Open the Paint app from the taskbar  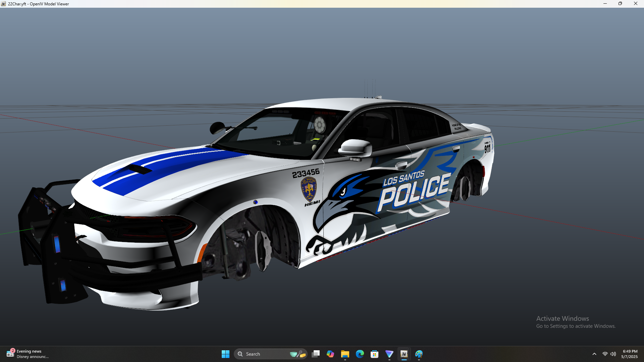tap(419, 354)
